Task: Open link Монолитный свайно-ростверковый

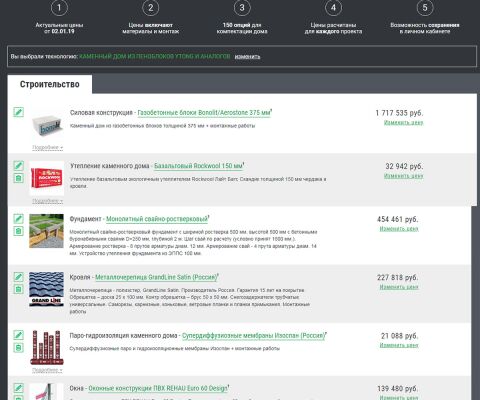Action: (157, 219)
